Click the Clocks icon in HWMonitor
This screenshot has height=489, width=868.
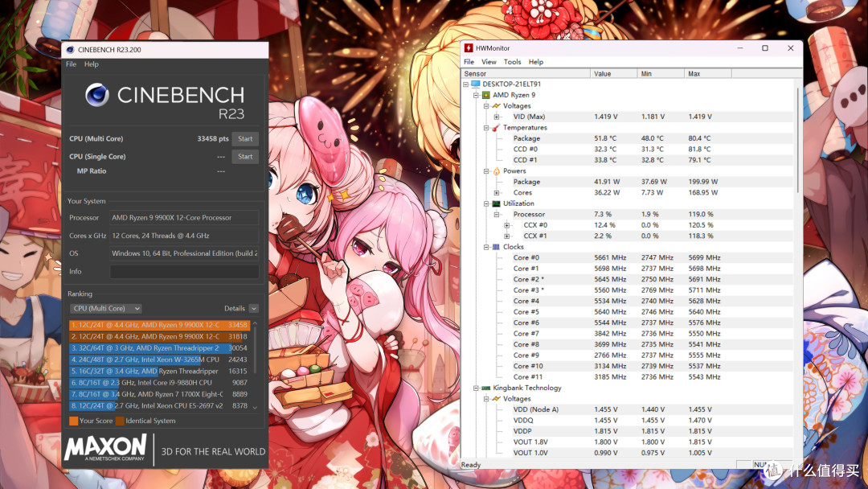point(496,247)
